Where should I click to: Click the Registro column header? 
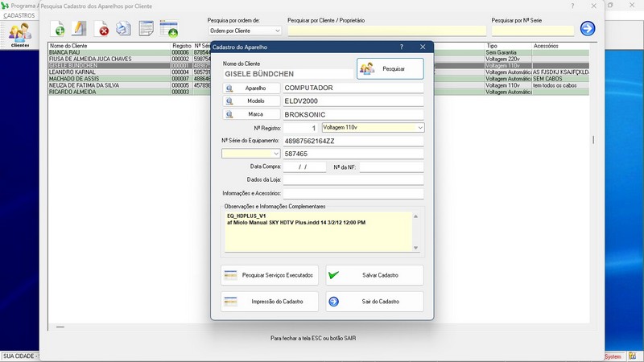[x=182, y=46]
